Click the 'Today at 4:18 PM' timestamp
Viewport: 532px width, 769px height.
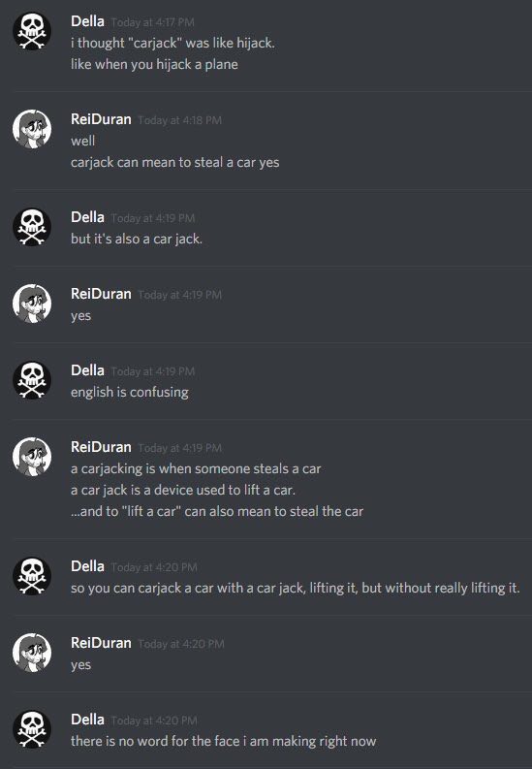click(180, 120)
